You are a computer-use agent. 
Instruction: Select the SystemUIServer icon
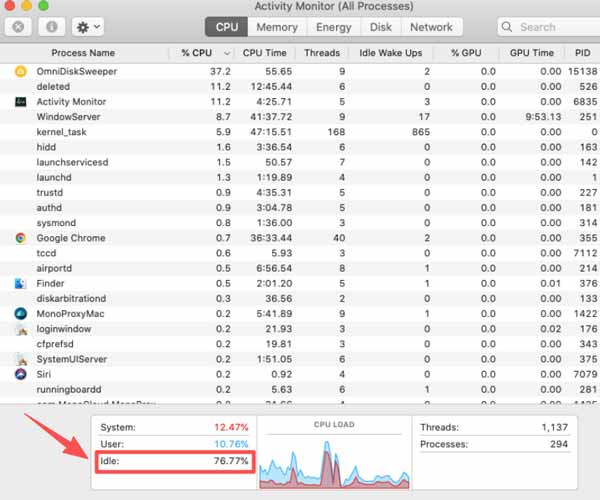pos(21,359)
